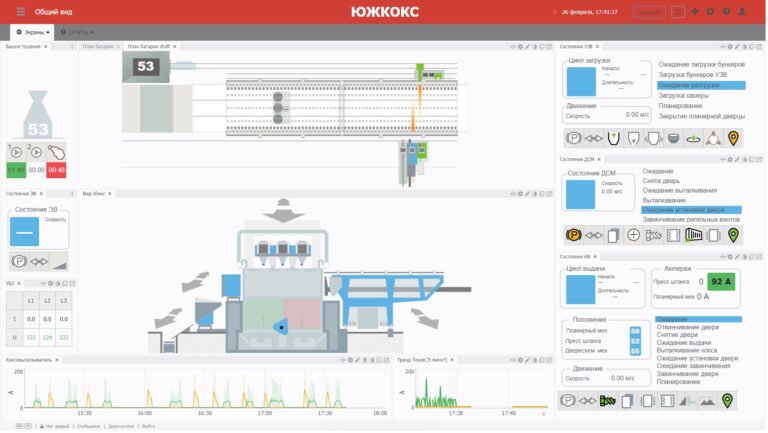Image resolution: width=768 pixels, height=433 pixels.
Task: Click the settings gear in the header
Action: tap(710, 12)
